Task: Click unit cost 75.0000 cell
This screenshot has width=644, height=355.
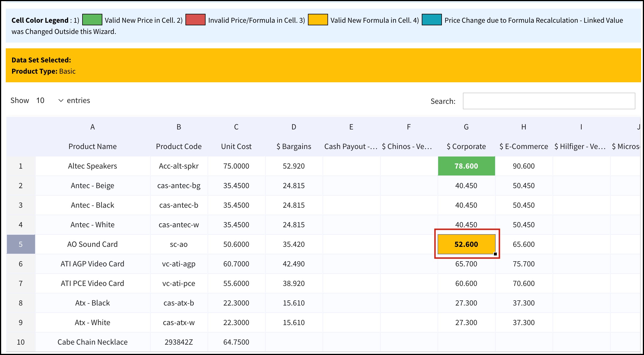Action: (x=236, y=166)
